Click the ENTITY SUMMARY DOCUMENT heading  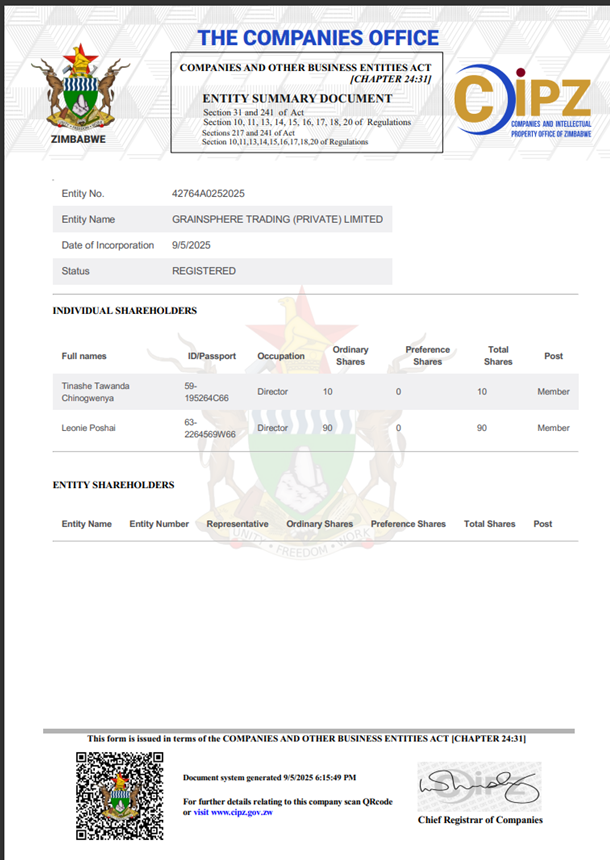[297, 99]
